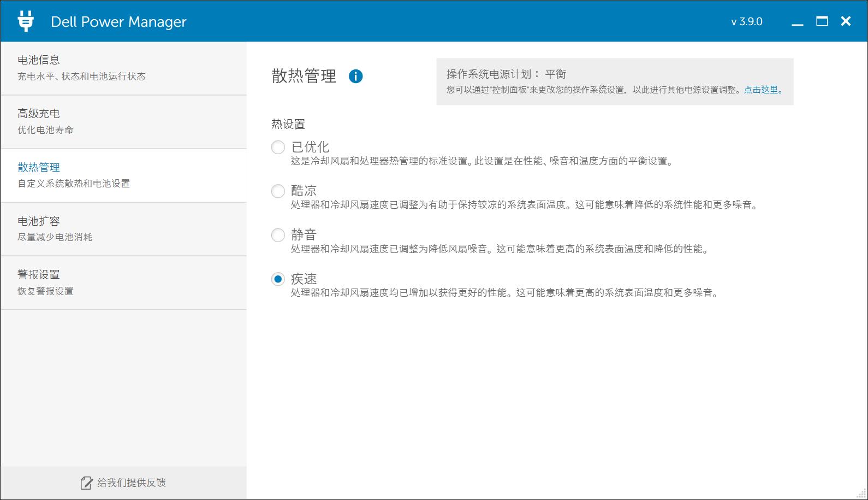Viewport: 868px width, 500px height.
Task: Click the 操作系统电源计划: 平衡 text
Action: [x=506, y=74]
